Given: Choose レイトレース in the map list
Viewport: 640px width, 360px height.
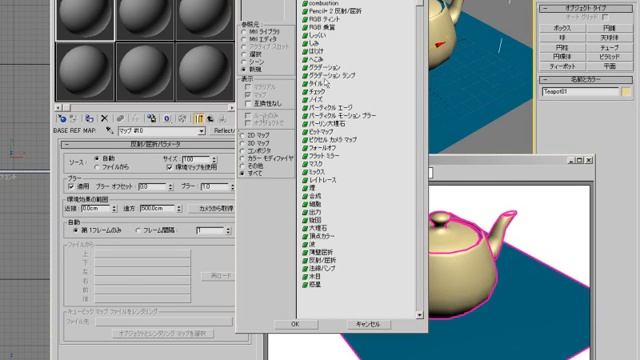Looking at the screenshot, I should point(319,180).
